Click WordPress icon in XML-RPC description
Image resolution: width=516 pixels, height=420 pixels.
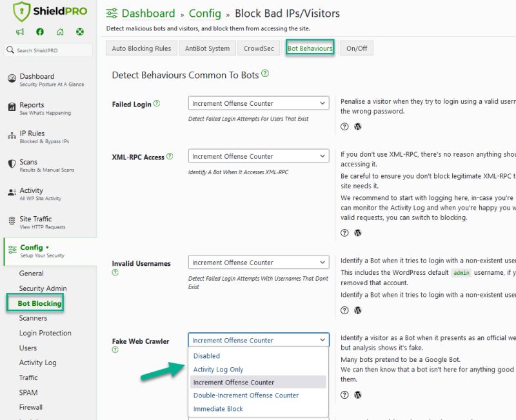coord(358,233)
